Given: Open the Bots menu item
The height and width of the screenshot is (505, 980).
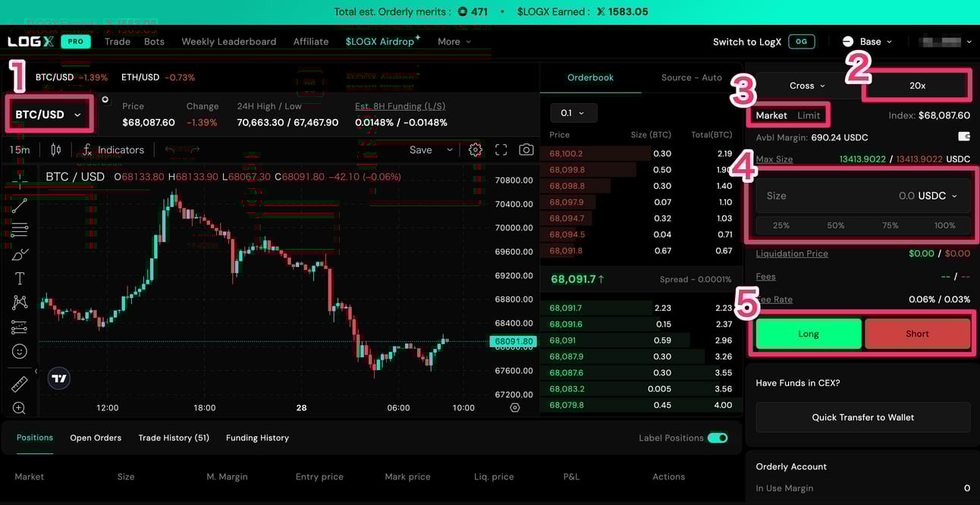Looking at the screenshot, I should pyautogui.click(x=154, y=42).
